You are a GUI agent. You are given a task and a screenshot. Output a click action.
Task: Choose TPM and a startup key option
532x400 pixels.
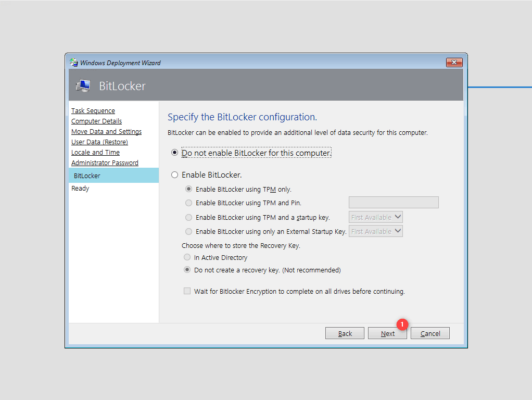coord(189,217)
